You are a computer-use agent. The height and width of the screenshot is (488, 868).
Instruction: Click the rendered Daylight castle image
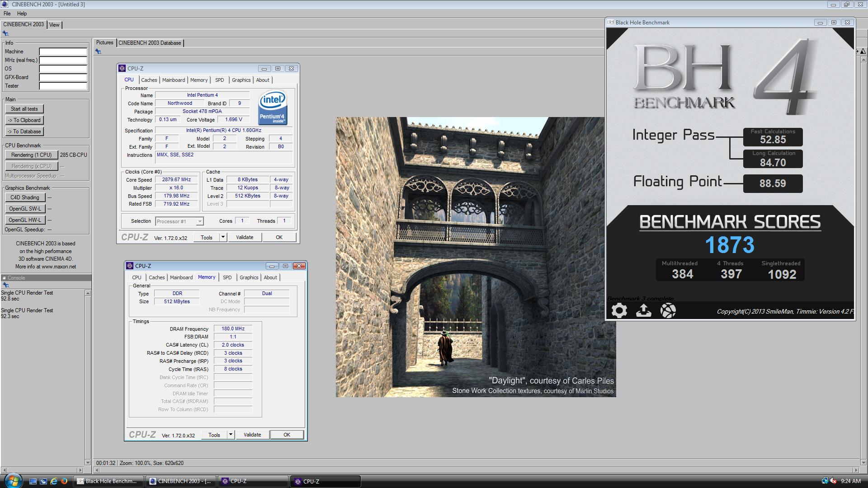[x=476, y=257]
